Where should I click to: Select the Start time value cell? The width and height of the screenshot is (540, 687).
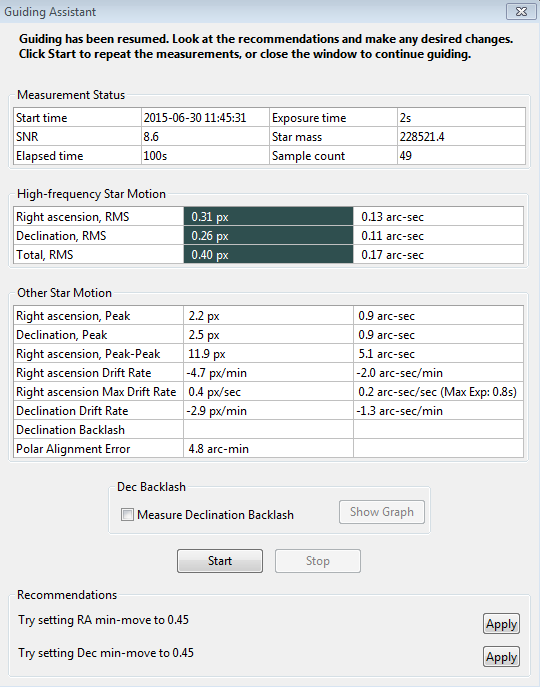click(x=205, y=117)
